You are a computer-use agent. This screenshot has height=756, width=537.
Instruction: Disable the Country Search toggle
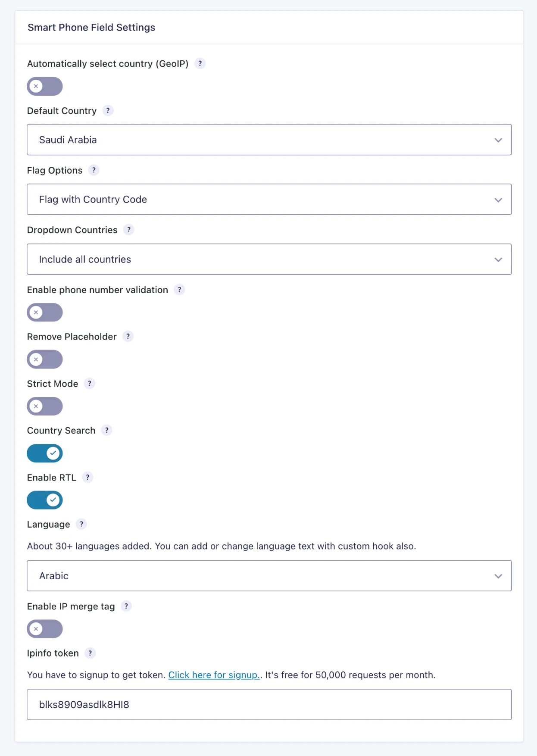(45, 453)
